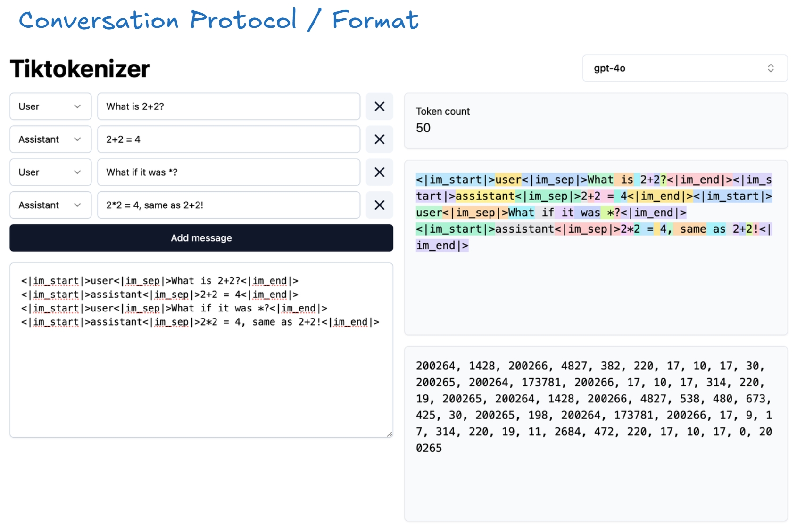Delete the "2+2 = 4" assistant message
797x532 pixels.
[x=380, y=139]
